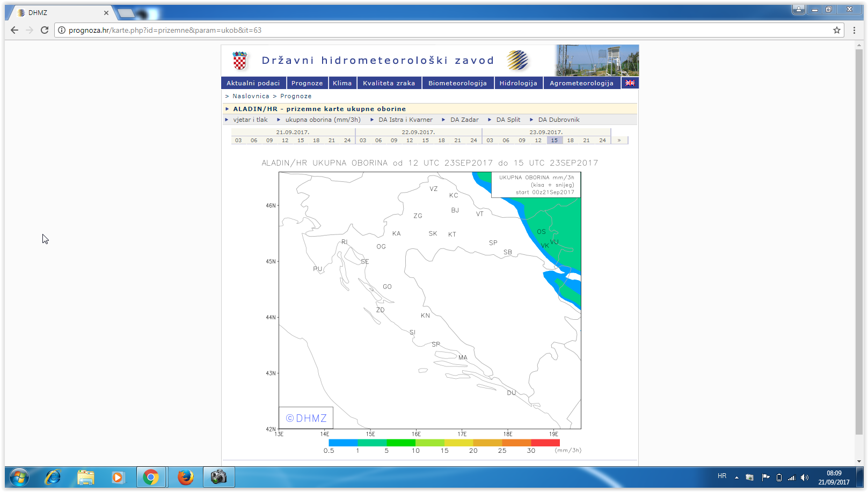This screenshot has height=492, width=868.
Task: Expand hidden system tray icons arrow
Action: (x=736, y=478)
